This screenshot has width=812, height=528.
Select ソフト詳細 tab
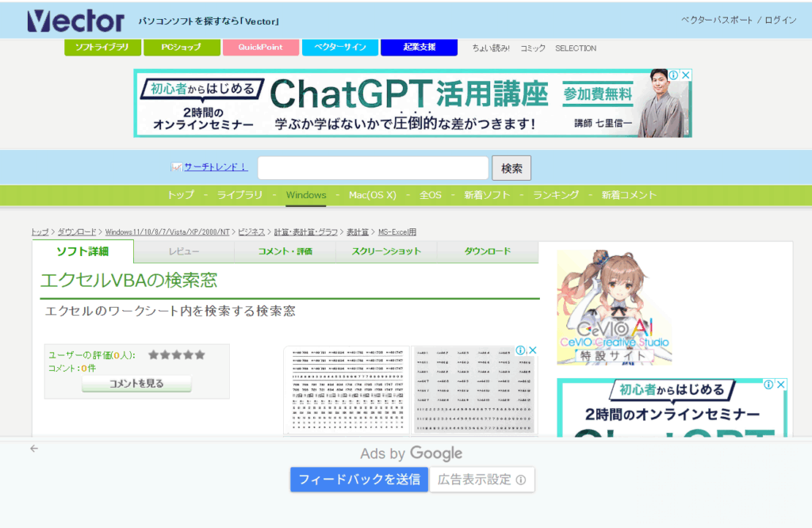82,251
